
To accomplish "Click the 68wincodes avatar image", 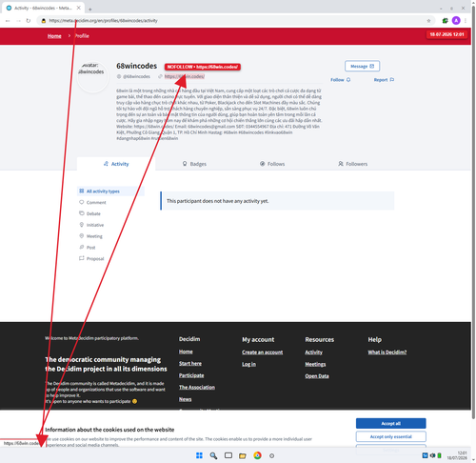I will tap(92, 76).
